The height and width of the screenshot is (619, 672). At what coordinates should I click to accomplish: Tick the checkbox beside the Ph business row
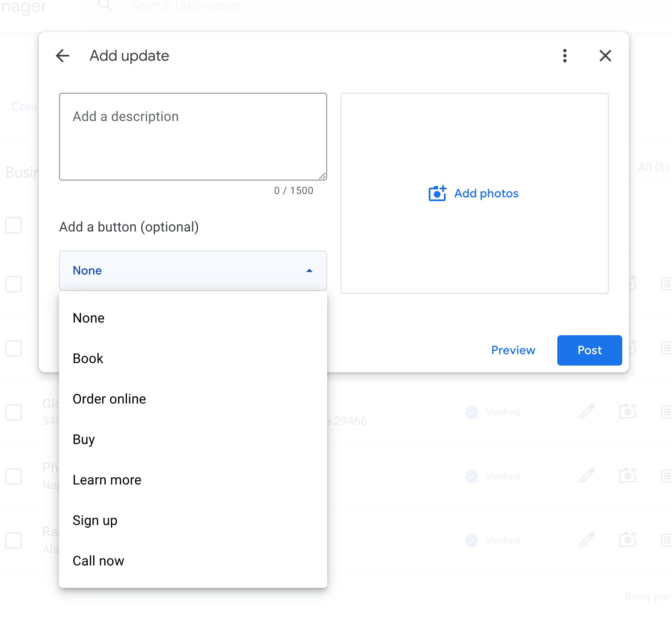click(x=13, y=476)
